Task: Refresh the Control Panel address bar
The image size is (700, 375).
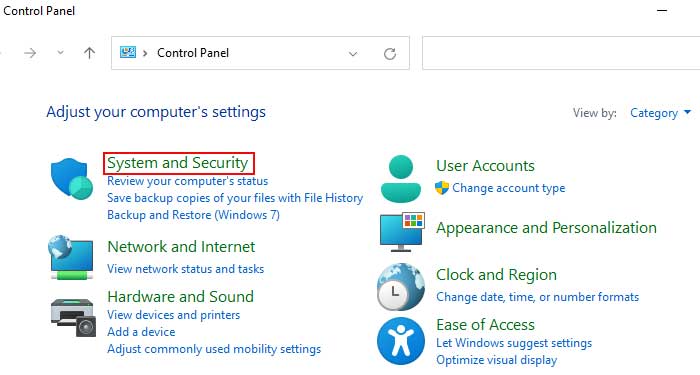Action: pos(390,54)
